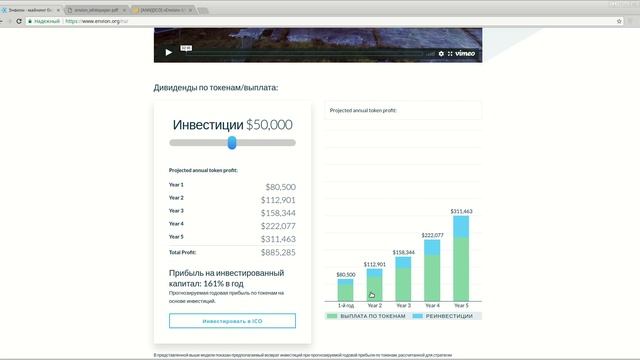
Task: Close the first browser tab
Action: (x=58, y=10)
